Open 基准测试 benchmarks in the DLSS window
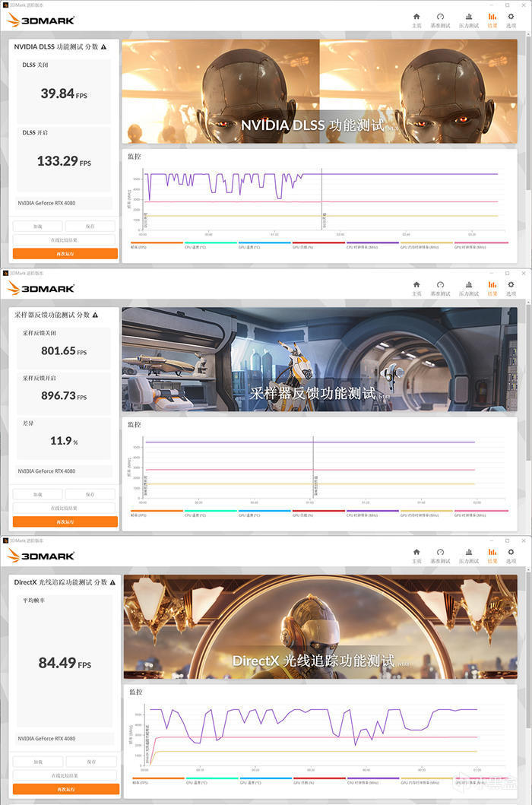Viewport: 532px width, 805px height. click(440, 21)
